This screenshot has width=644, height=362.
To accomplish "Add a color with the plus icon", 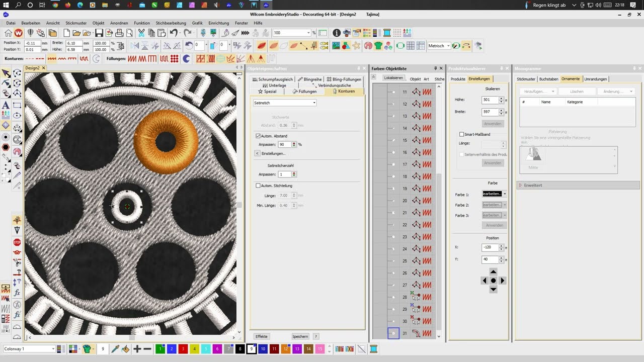I will coord(137,349).
